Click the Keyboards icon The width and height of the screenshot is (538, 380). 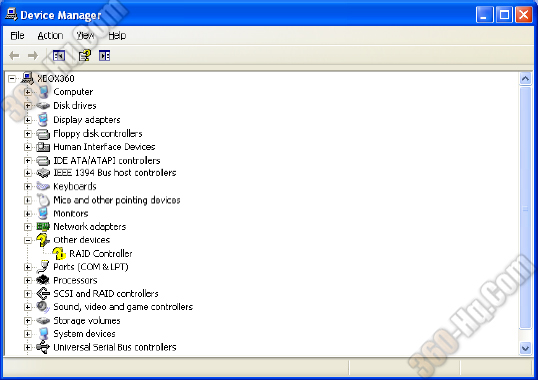point(43,186)
